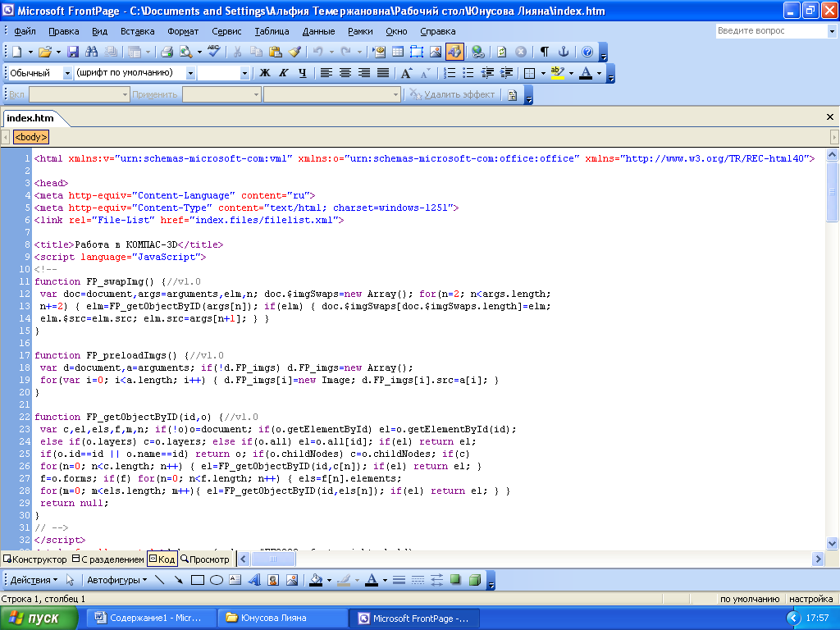
Task: Open Windows пуск start button
Action: coord(38,619)
